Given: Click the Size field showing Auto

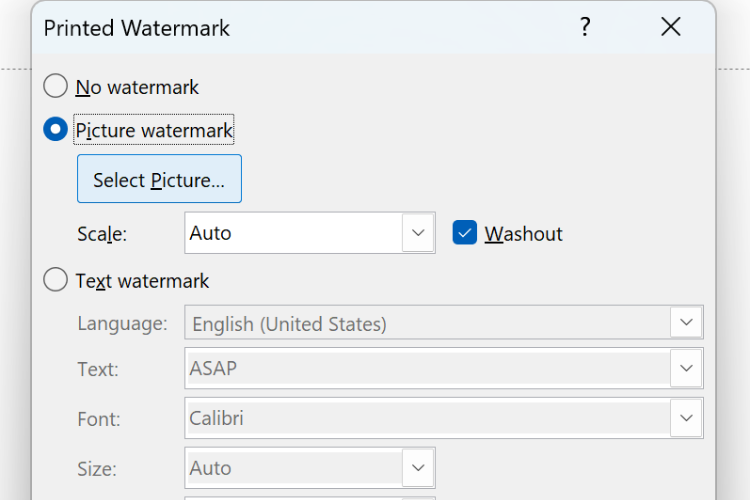Looking at the screenshot, I should [294, 467].
